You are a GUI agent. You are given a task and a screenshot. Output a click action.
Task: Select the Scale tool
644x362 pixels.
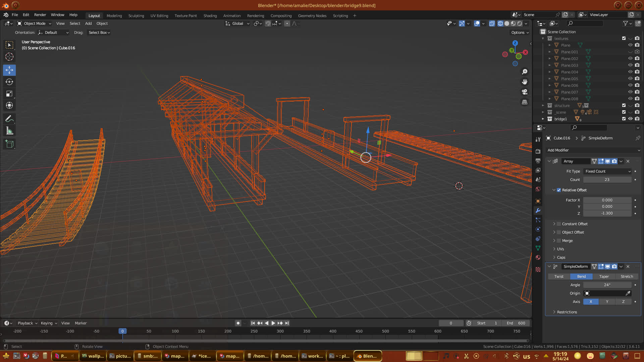9,94
